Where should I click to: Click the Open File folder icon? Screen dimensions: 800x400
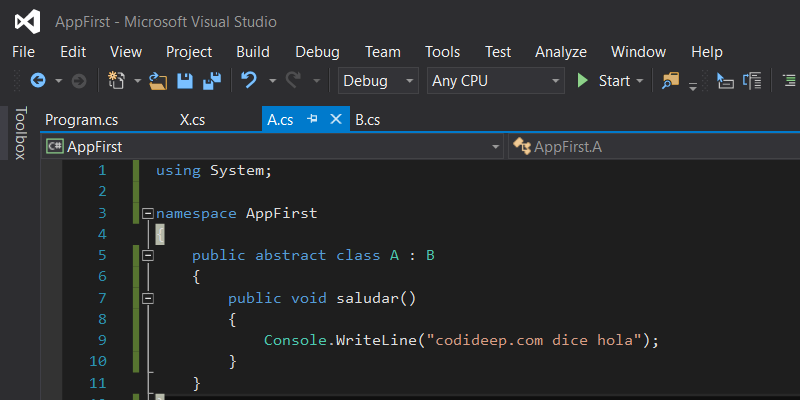[157, 81]
